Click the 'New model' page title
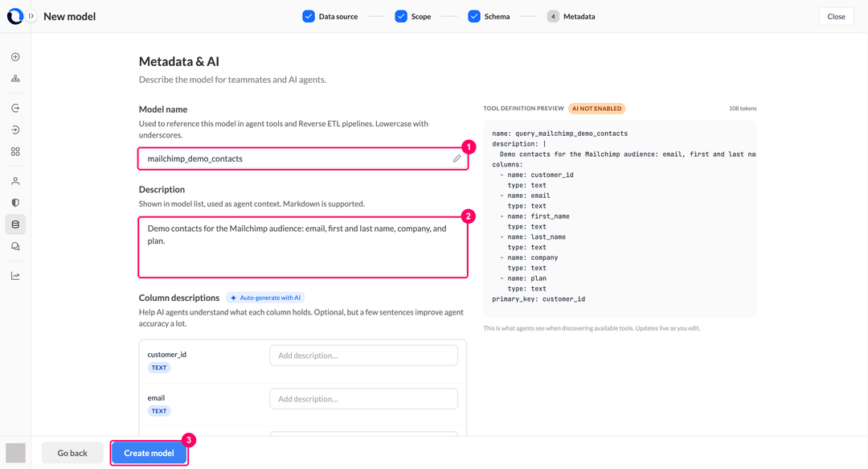The image size is (868, 469). (70, 17)
